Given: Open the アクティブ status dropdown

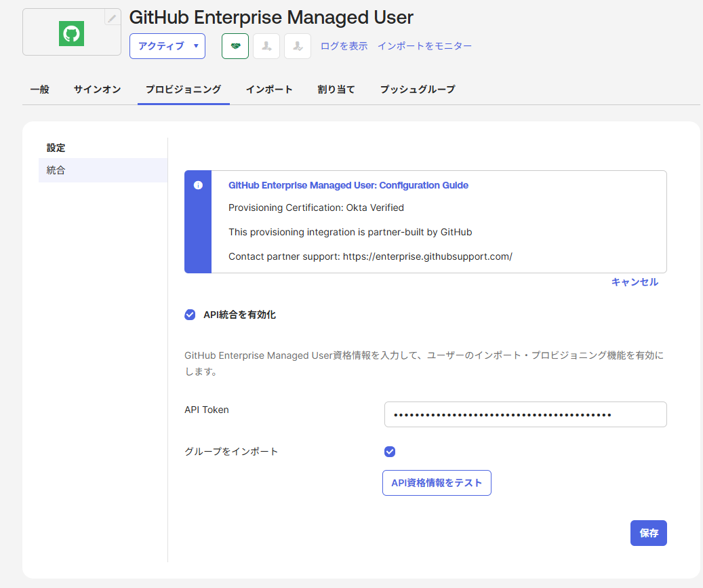Looking at the screenshot, I should pyautogui.click(x=167, y=46).
